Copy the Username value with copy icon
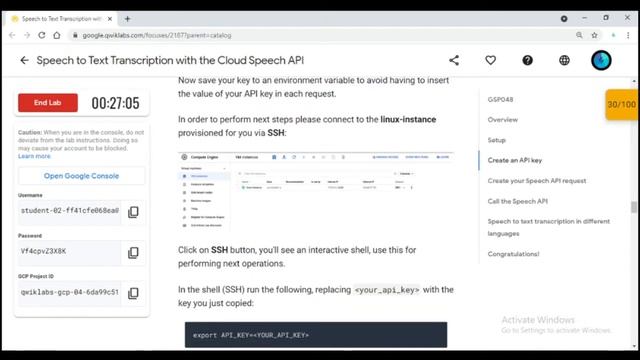The height and width of the screenshot is (360, 640). [x=133, y=212]
